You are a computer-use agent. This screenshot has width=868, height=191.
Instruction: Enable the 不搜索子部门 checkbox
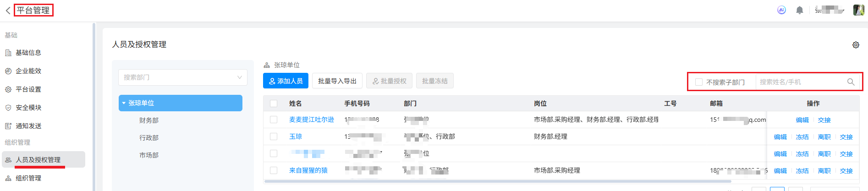pyautogui.click(x=698, y=82)
